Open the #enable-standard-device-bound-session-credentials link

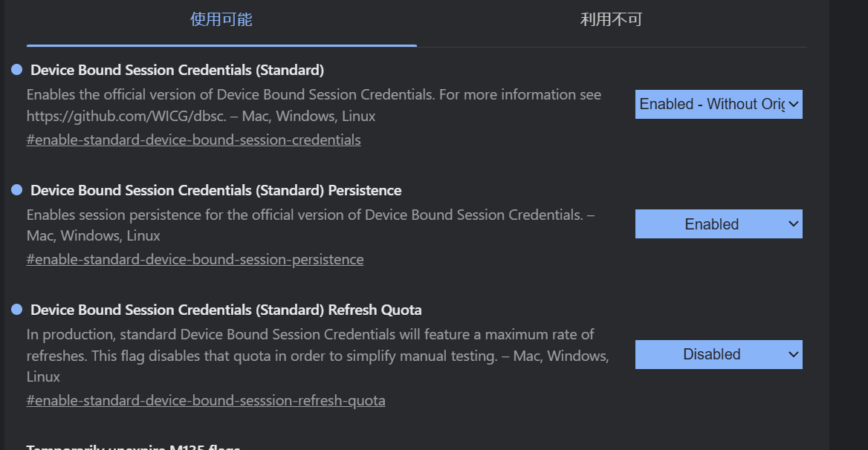tap(193, 140)
